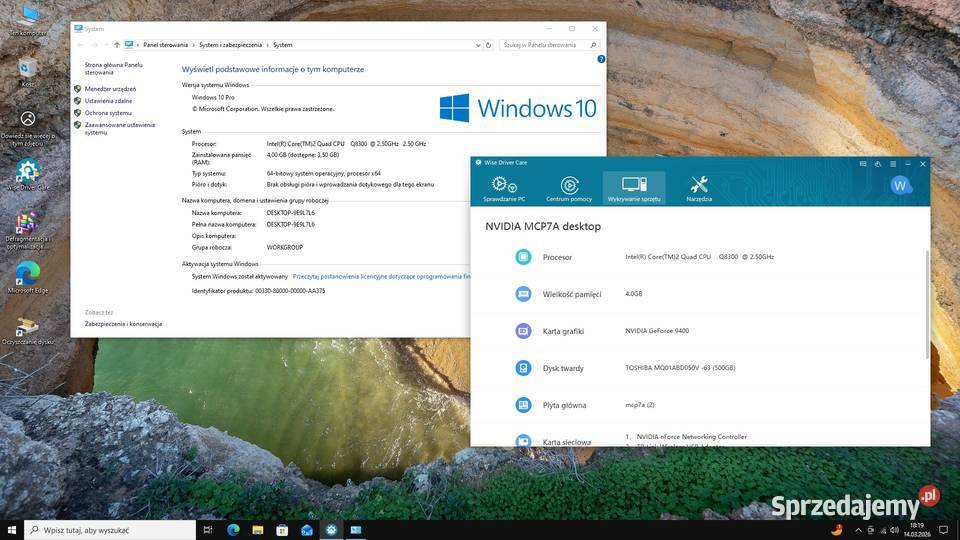
Task: Click the Płyta główna motherboard icon
Action: click(x=523, y=405)
